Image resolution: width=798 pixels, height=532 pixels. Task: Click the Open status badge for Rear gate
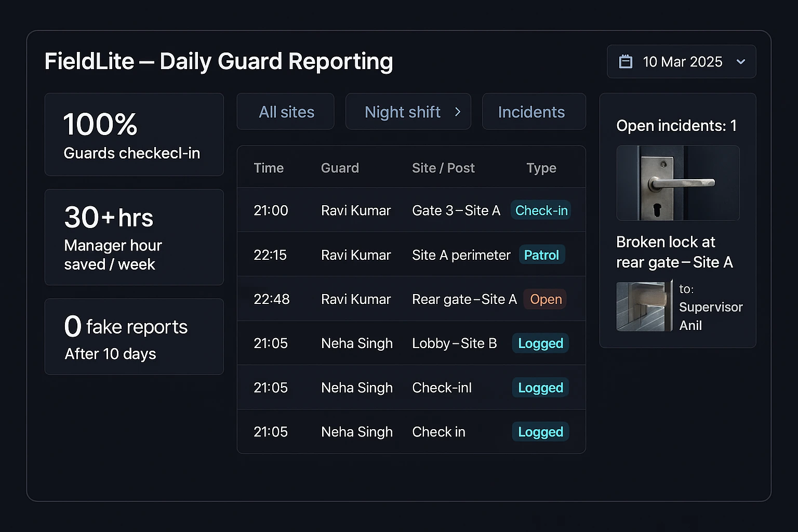(x=544, y=299)
